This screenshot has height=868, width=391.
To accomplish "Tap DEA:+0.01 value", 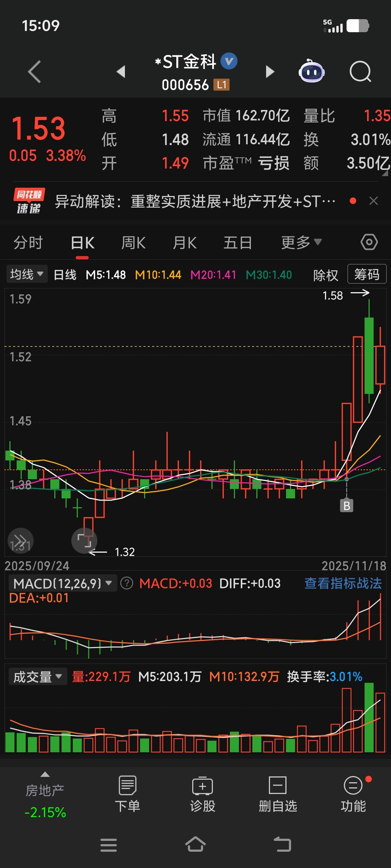I will click(39, 598).
